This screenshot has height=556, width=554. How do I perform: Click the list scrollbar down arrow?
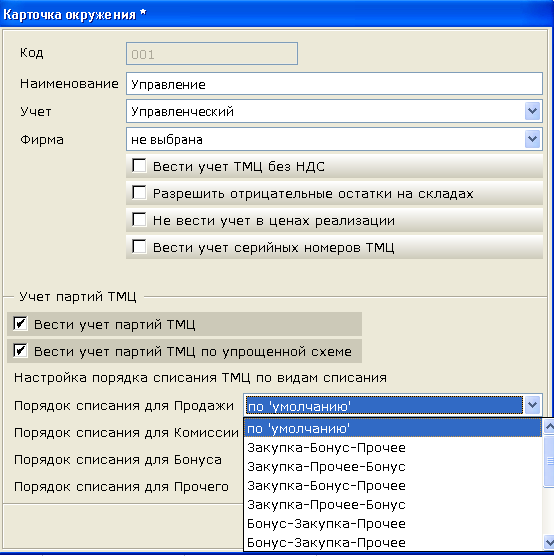[549, 542]
